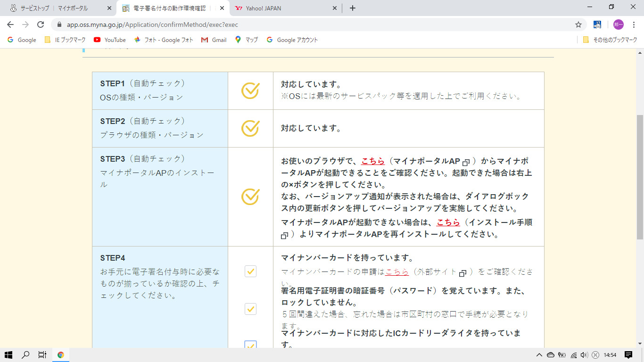The width and height of the screenshot is (644, 362).
Task: Toggle the password remembered checkbox
Action: [250, 309]
